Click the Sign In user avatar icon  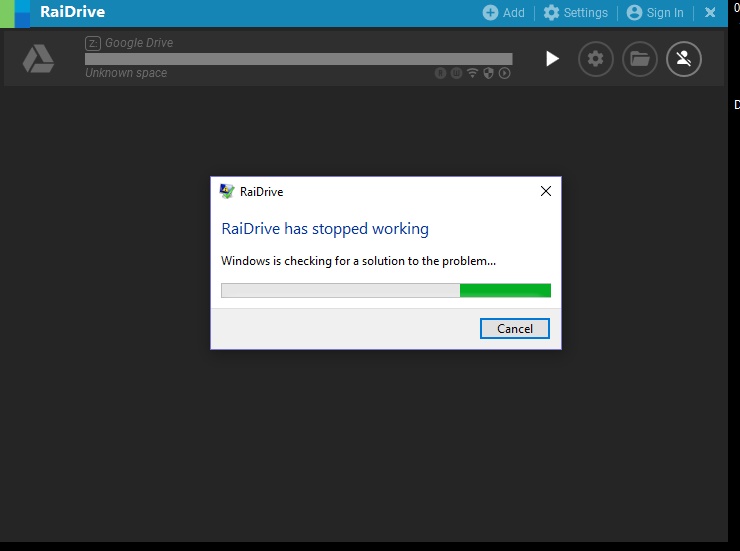634,13
